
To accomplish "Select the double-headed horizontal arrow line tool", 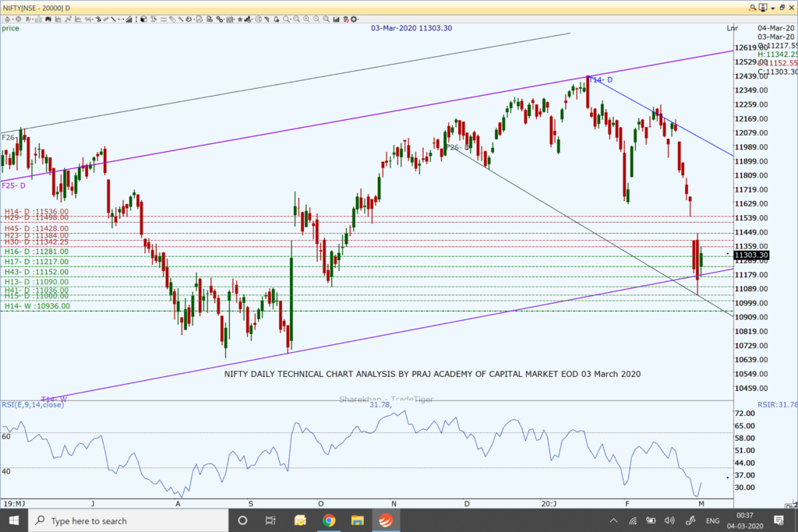I will click(x=121, y=19).
